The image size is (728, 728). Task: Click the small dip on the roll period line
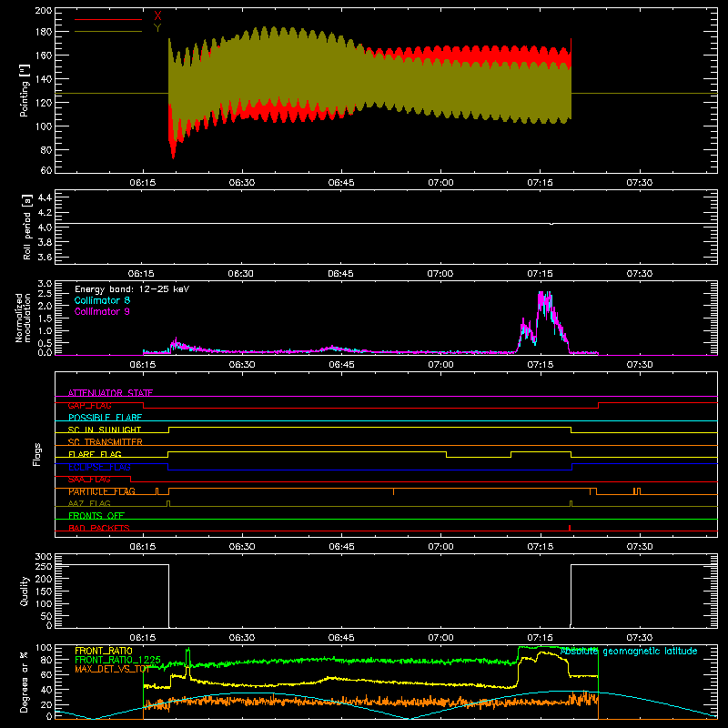click(551, 224)
